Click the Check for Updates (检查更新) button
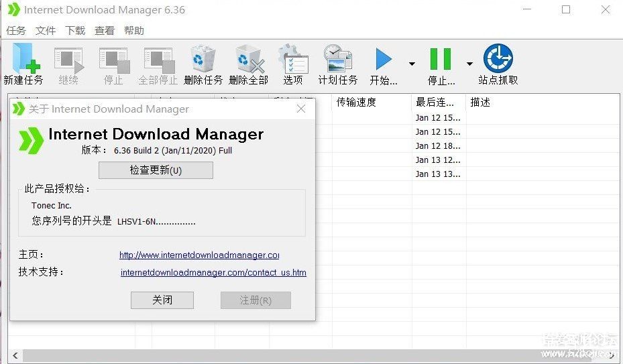 click(x=156, y=170)
